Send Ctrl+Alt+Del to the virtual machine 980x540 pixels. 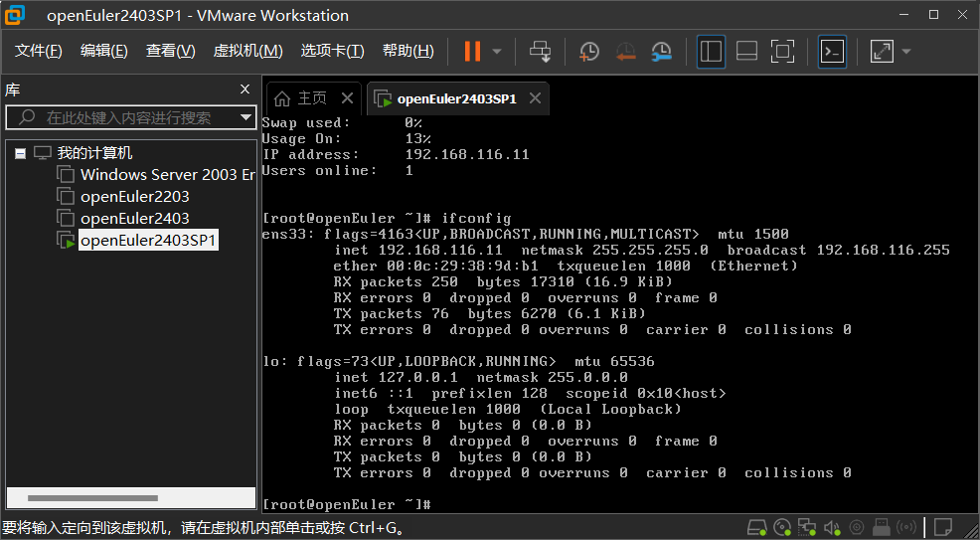click(540, 52)
